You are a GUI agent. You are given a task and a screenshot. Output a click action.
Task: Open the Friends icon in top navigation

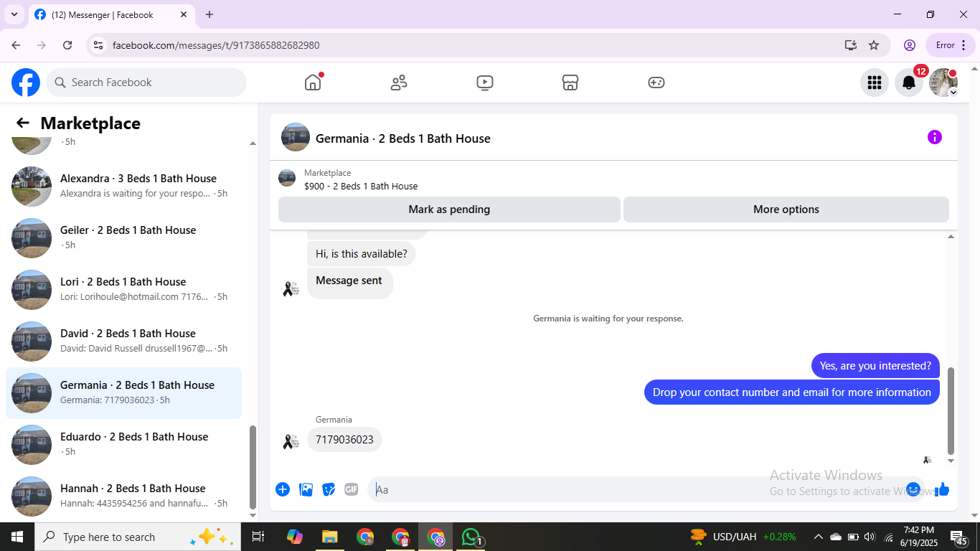pos(399,83)
